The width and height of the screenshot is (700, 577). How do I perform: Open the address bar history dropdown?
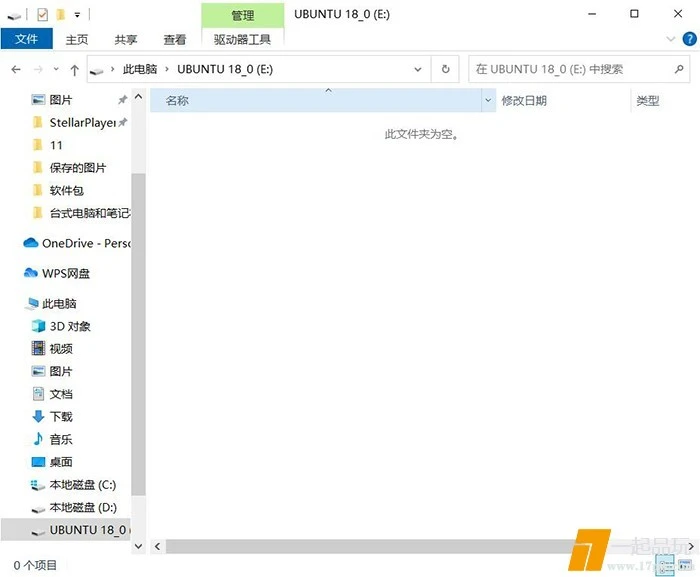tap(418, 70)
